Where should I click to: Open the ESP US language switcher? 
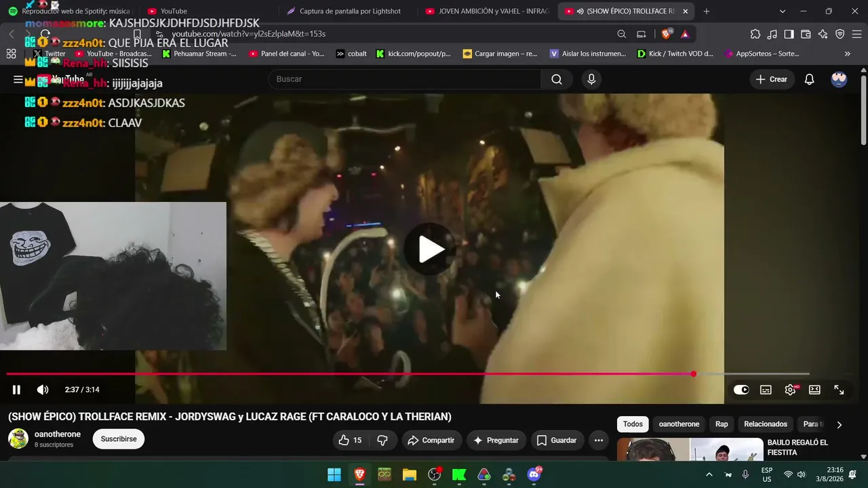[x=767, y=474]
